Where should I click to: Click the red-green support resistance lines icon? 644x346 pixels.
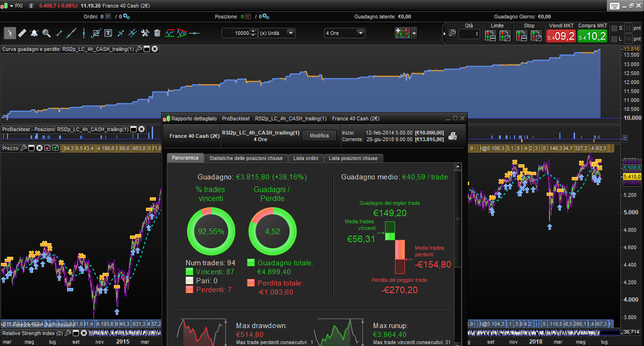point(170,33)
